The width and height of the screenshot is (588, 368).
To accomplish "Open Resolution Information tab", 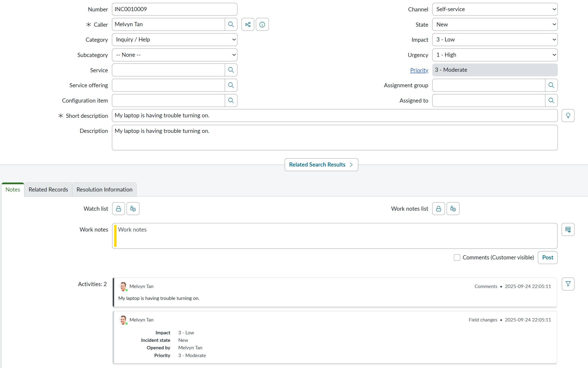I will 104,190.
